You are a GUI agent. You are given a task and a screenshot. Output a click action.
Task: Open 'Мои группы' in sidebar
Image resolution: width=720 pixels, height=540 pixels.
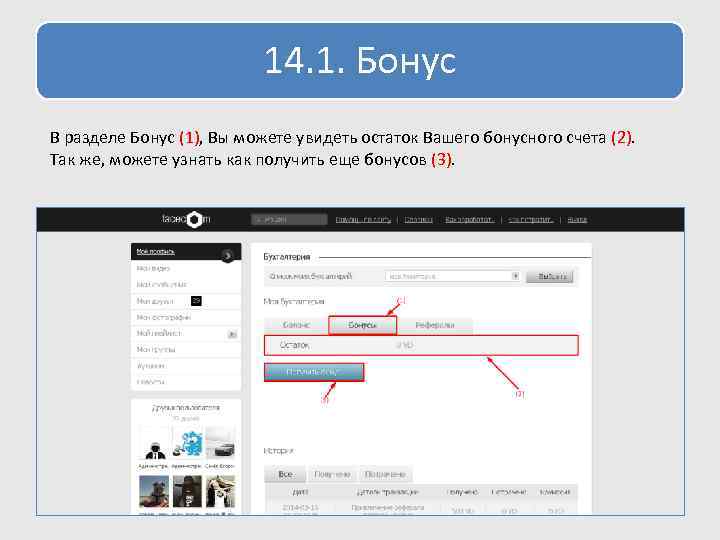tap(156, 349)
